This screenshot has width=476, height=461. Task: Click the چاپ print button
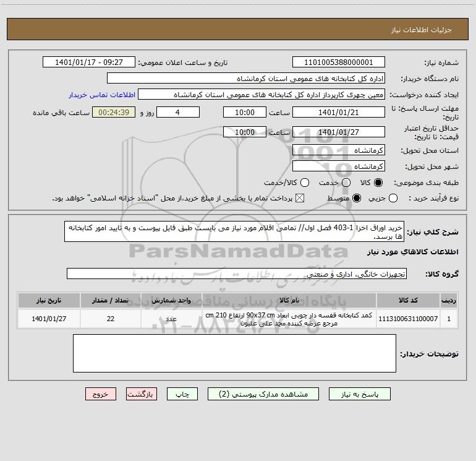click(x=182, y=394)
